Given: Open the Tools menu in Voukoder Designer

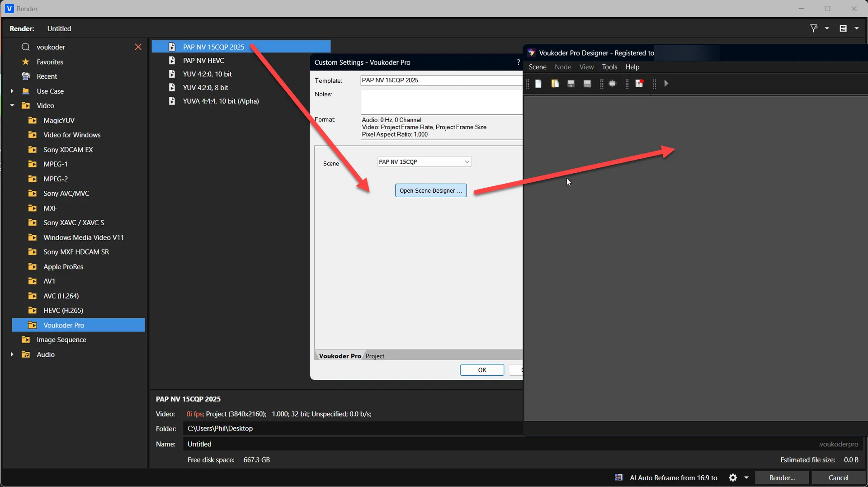Looking at the screenshot, I should pyautogui.click(x=609, y=67).
